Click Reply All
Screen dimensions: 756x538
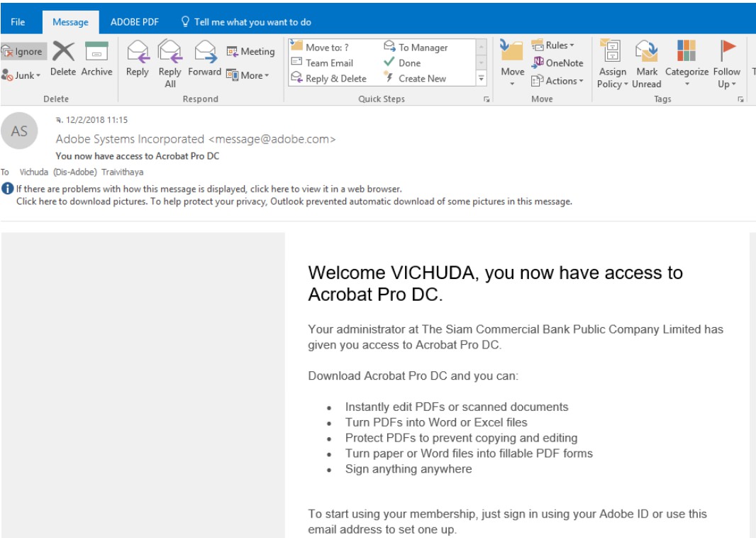169,64
